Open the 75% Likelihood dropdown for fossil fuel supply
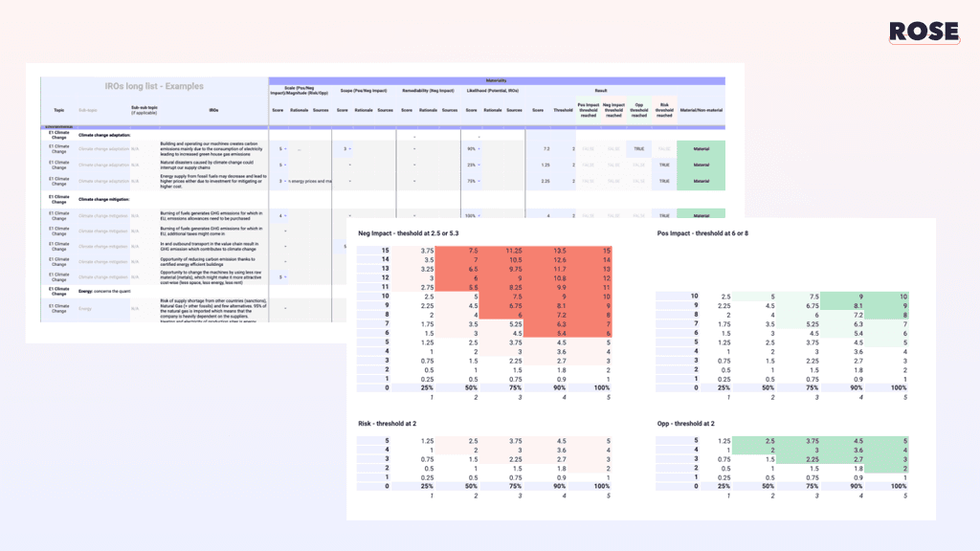 click(x=472, y=180)
